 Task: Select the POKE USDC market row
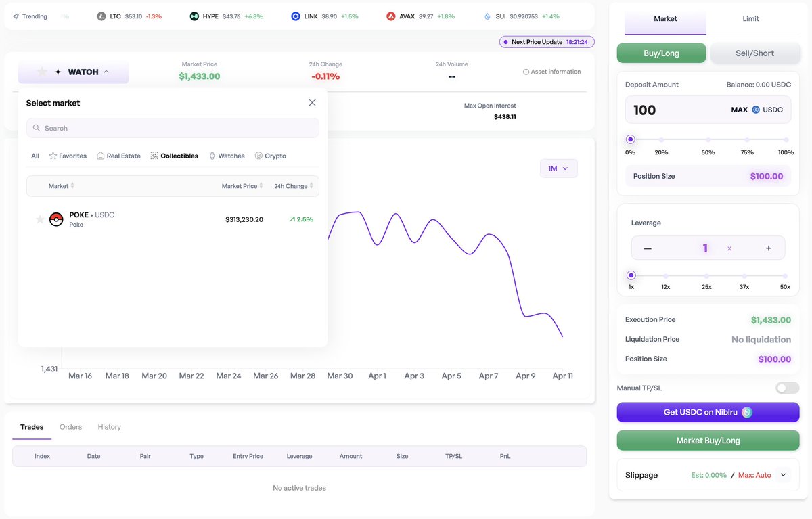pyautogui.click(x=173, y=219)
